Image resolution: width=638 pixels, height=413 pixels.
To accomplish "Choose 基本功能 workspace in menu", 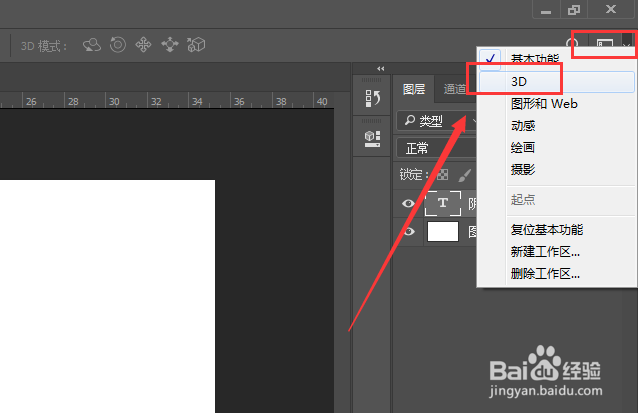I will click(556, 59).
